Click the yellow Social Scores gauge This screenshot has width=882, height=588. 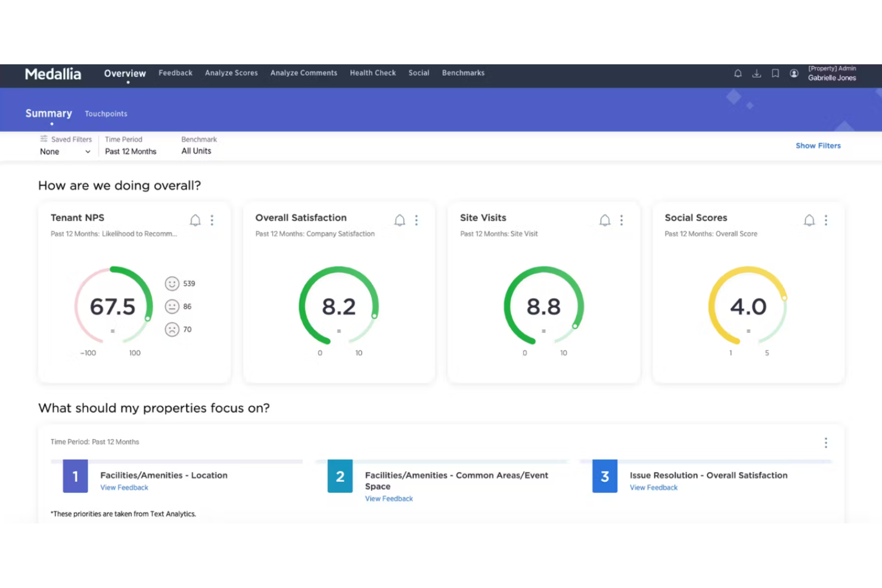(748, 307)
